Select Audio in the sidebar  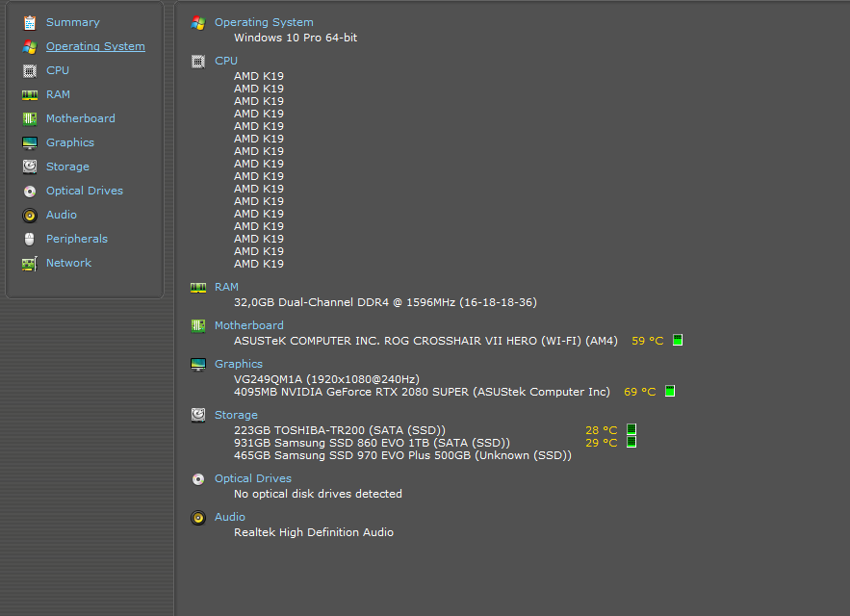click(x=62, y=215)
